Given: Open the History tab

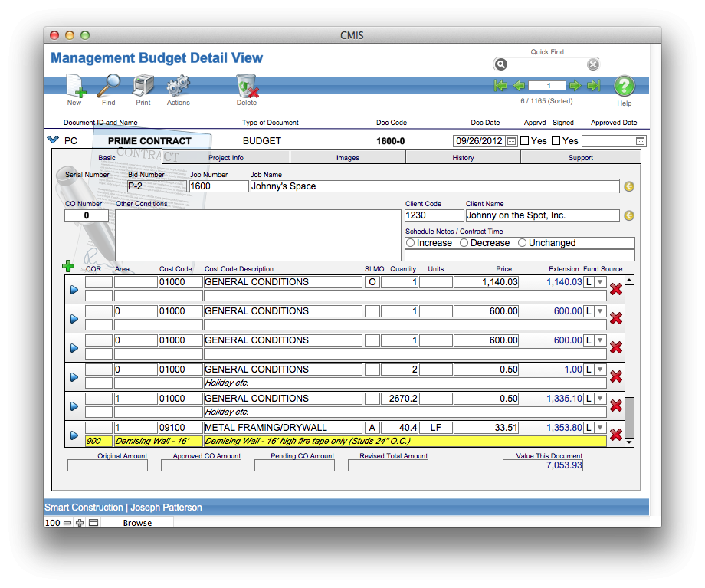Looking at the screenshot, I should coord(463,157).
